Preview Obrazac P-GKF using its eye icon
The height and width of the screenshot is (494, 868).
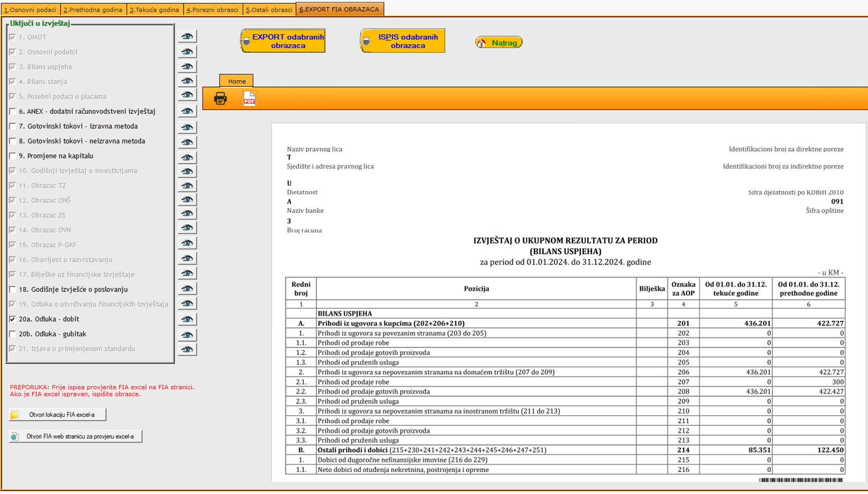(187, 243)
